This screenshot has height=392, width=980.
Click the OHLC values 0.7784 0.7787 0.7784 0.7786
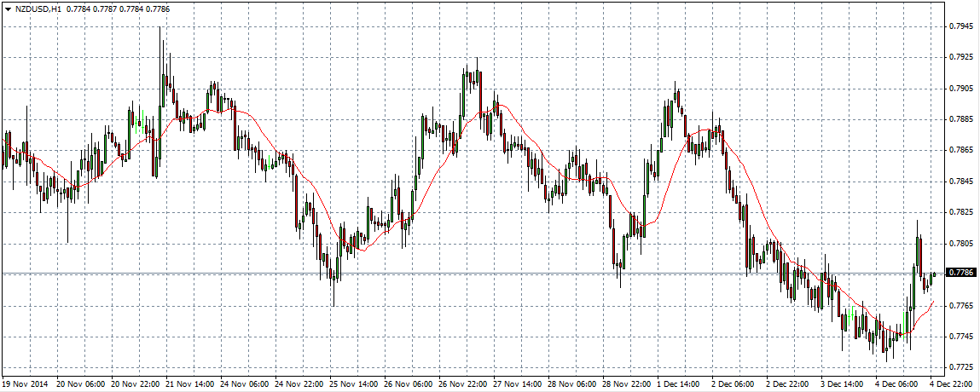tap(118, 9)
